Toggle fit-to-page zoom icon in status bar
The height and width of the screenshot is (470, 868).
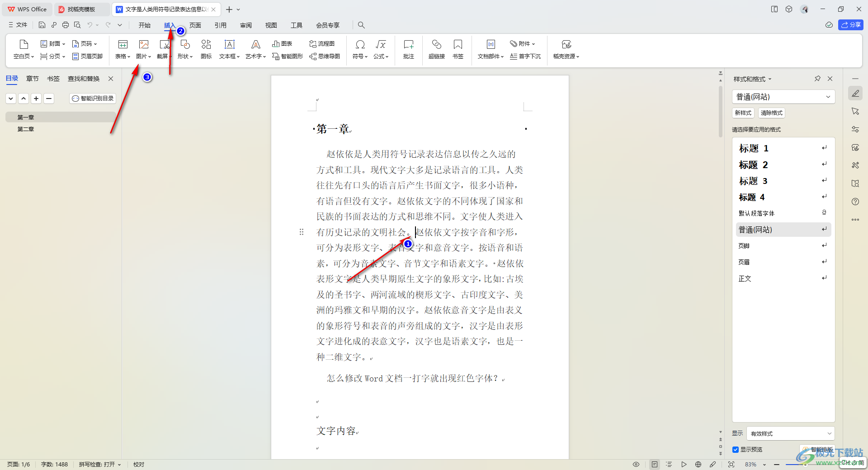click(731, 464)
